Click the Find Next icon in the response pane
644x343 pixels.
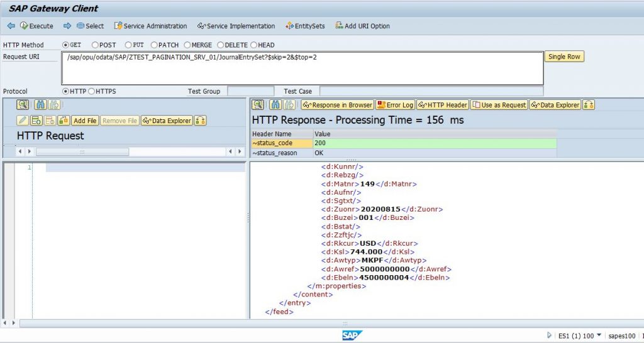click(x=289, y=105)
